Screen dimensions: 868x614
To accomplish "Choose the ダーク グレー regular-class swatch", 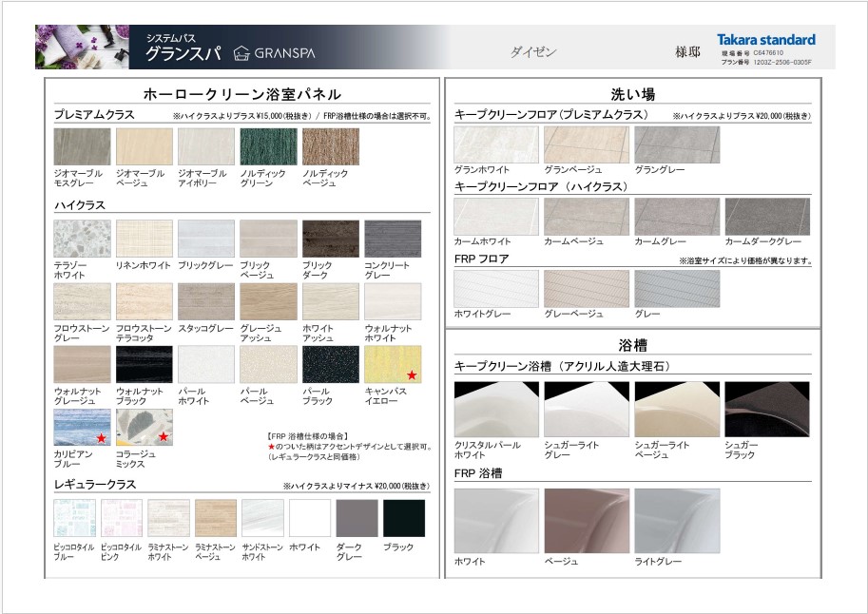I will pos(357,518).
